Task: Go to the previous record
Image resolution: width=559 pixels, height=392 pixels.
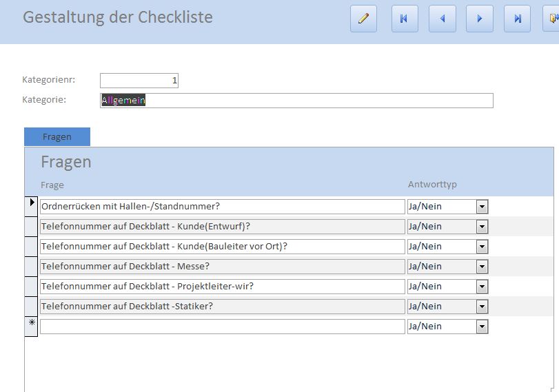Action: point(442,19)
